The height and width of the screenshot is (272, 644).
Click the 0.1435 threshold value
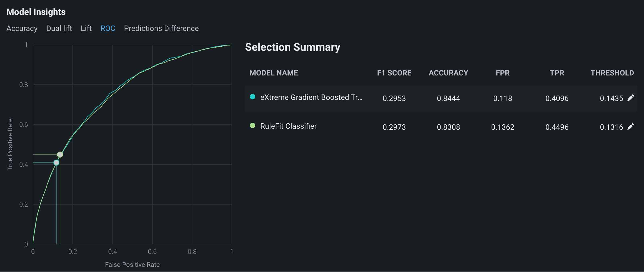pos(611,99)
